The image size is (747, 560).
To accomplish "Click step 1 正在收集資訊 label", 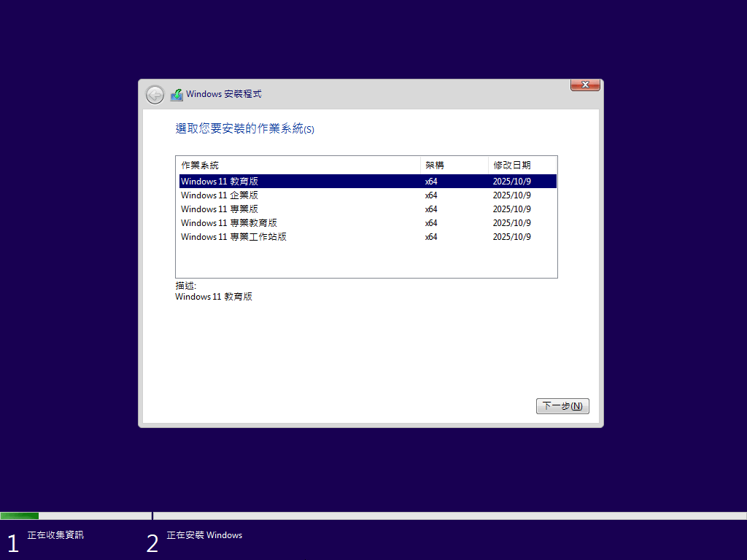I will point(55,535).
